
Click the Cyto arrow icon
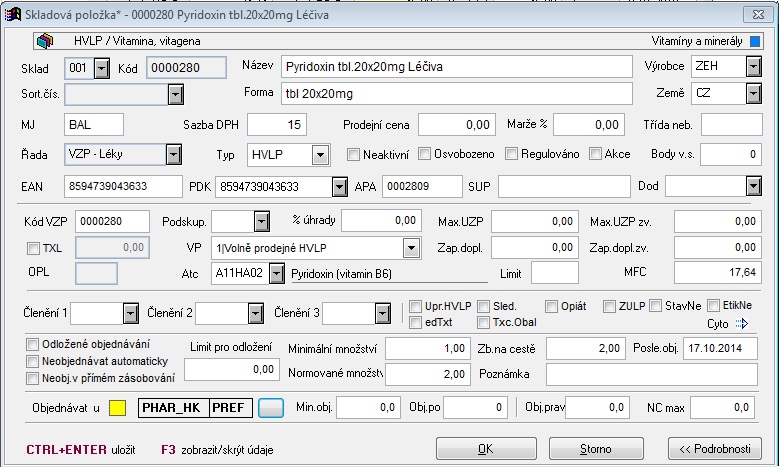pos(741,323)
